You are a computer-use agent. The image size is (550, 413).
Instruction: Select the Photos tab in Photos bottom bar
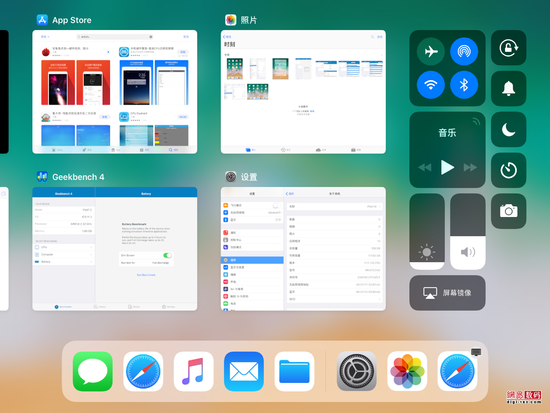[x=250, y=150]
